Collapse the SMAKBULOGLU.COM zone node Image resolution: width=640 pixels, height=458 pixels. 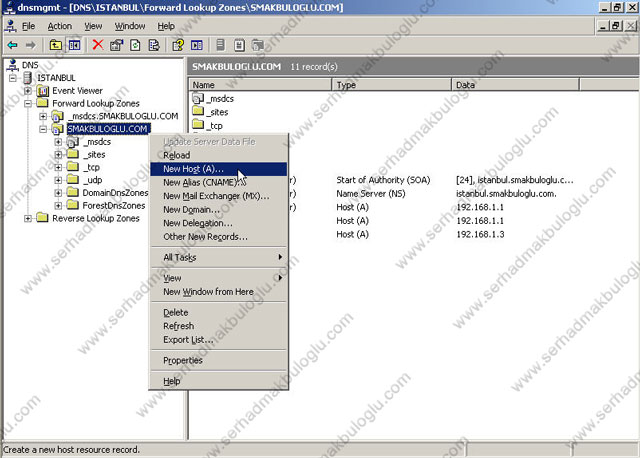coord(43,129)
